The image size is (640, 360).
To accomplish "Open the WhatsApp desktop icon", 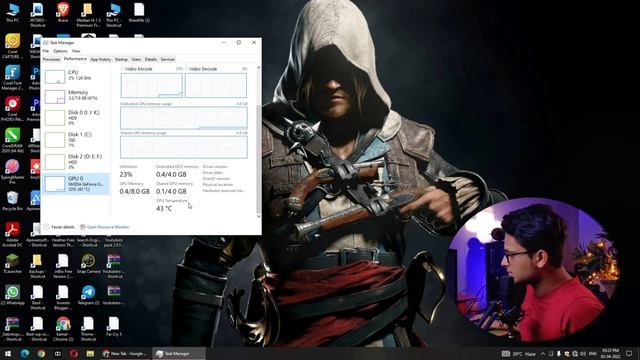I will (12, 295).
